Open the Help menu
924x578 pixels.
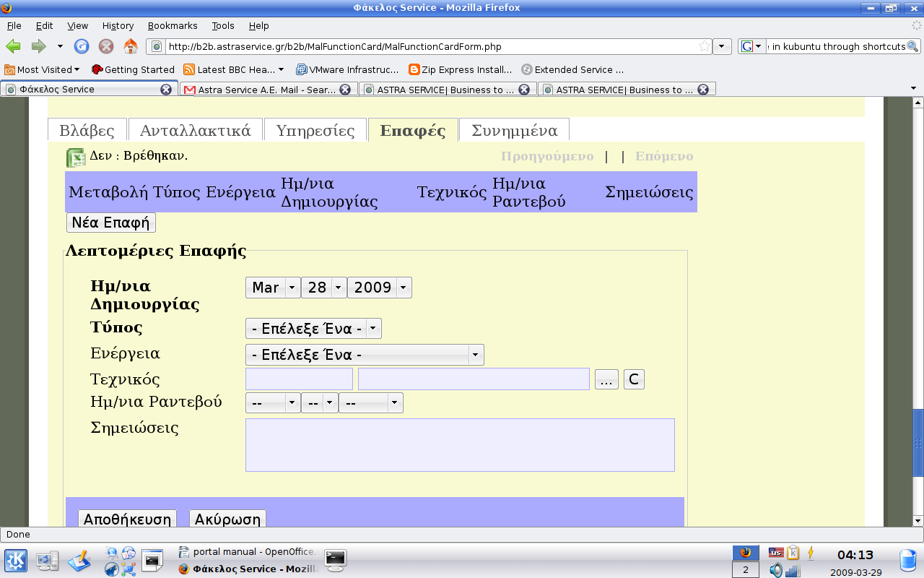pyautogui.click(x=259, y=25)
